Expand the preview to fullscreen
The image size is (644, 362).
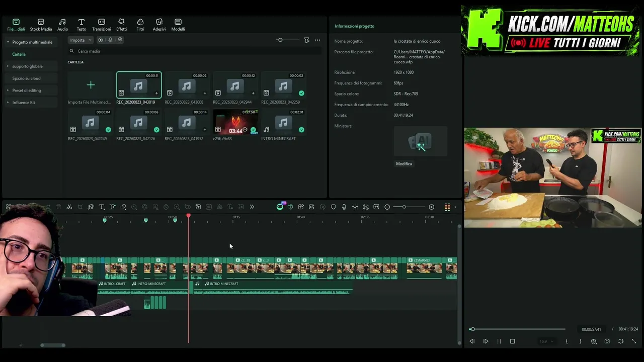point(634,341)
